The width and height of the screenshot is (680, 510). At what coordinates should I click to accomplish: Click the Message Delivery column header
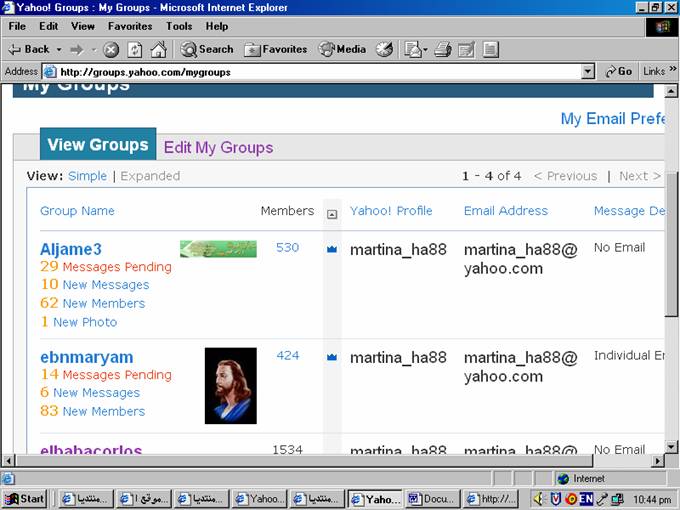pyautogui.click(x=629, y=211)
